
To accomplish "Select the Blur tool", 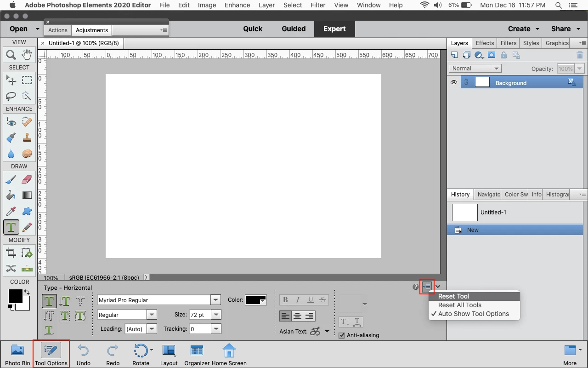I will [x=11, y=154].
